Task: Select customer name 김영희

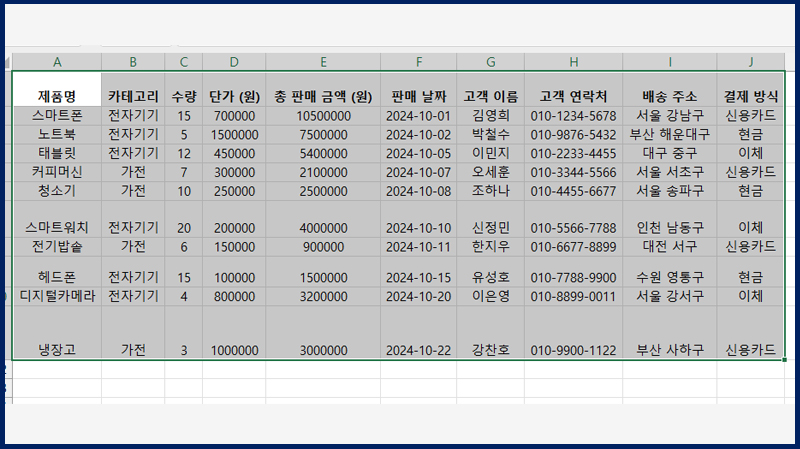Action: coord(490,116)
